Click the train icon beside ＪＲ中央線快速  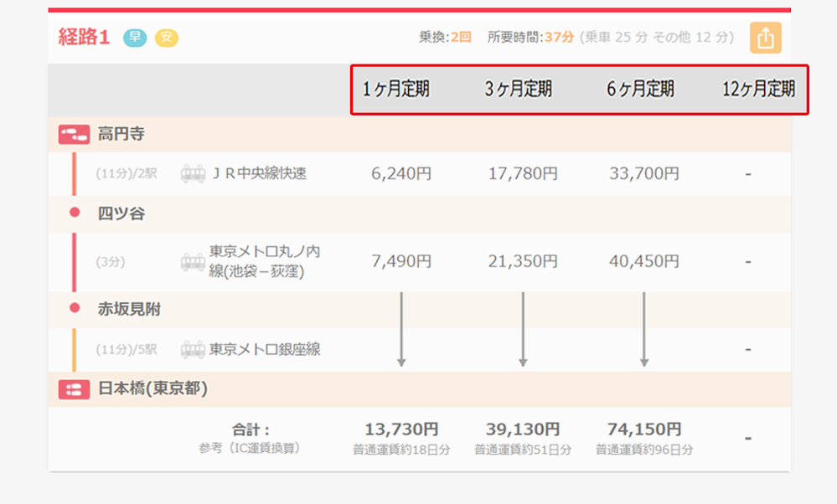194,174
